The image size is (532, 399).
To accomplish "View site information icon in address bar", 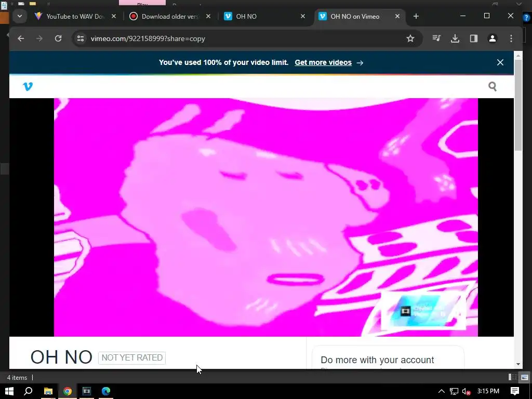I will [81, 38].
